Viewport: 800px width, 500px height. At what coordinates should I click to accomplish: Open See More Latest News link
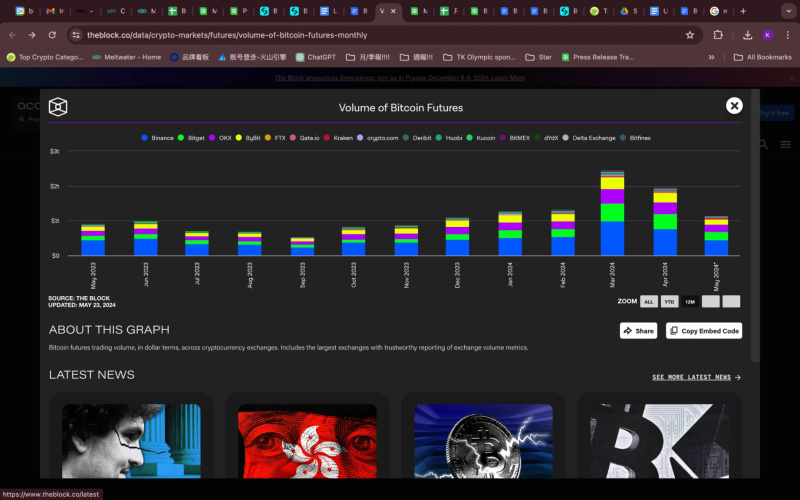point(696,377)
